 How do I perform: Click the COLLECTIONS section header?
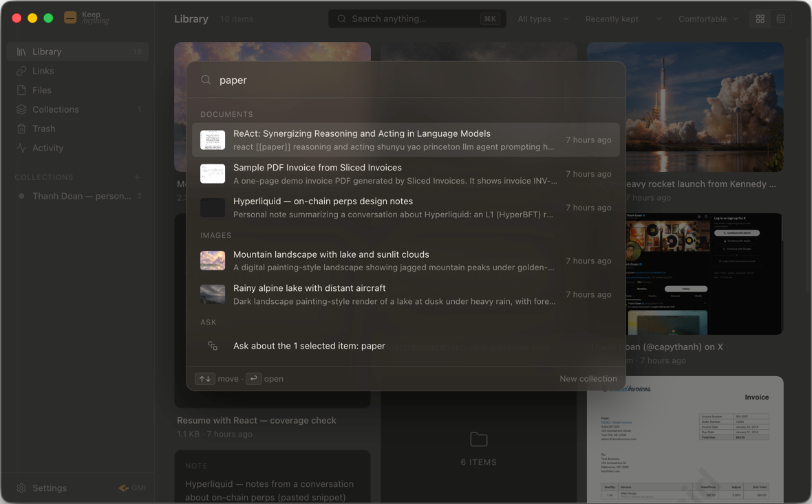44,177
